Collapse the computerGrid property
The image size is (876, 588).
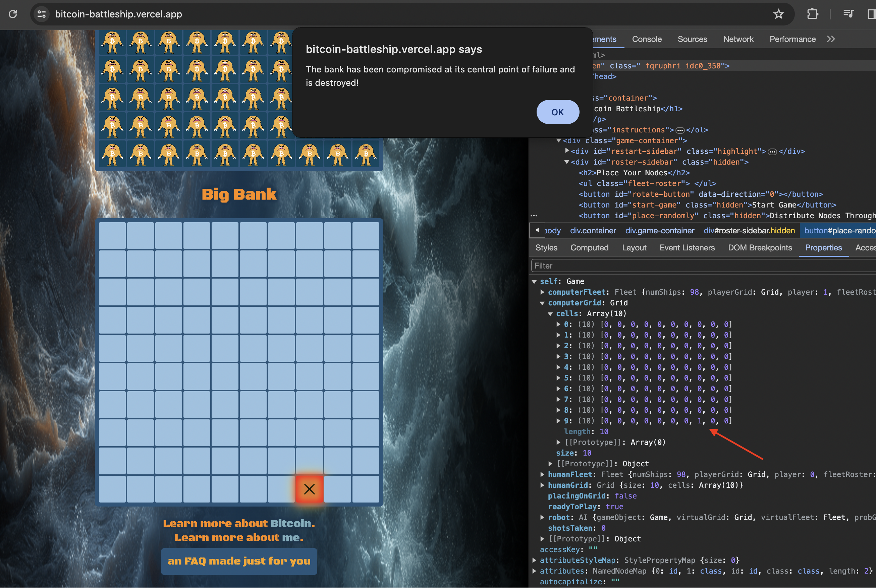point(542,303)
